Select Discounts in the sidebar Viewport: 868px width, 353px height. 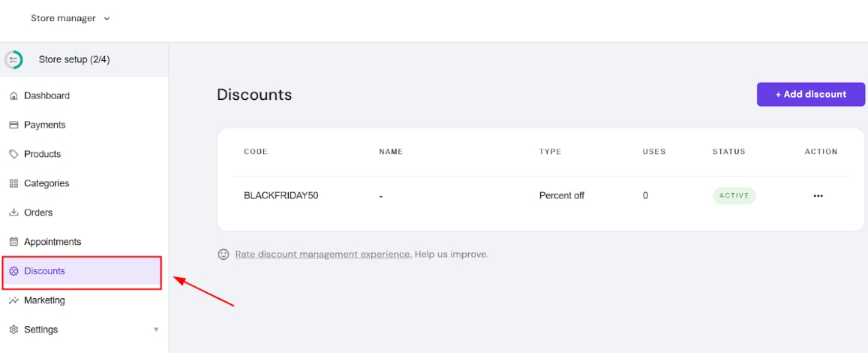pyautogui.click(x=44, y=271)
